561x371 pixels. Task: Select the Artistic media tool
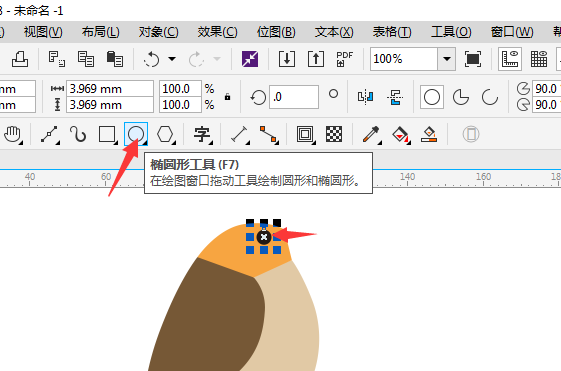pyautogui.click(x=78, y=135)
